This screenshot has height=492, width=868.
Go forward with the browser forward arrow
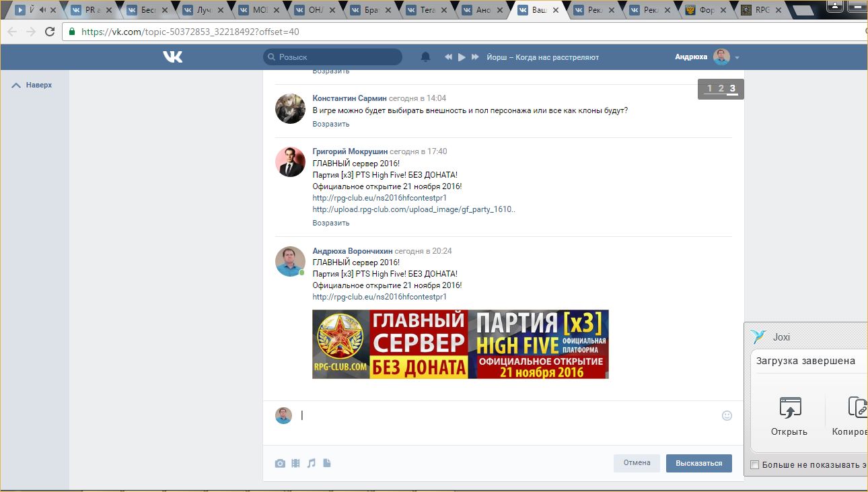coord(30,32)
